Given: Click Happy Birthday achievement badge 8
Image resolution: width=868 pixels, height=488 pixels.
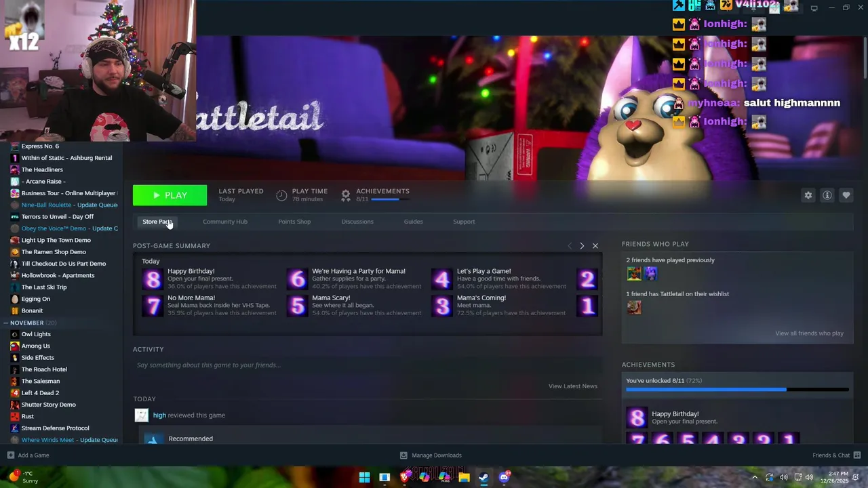Looking at the screenshot, I should (153, 279).
